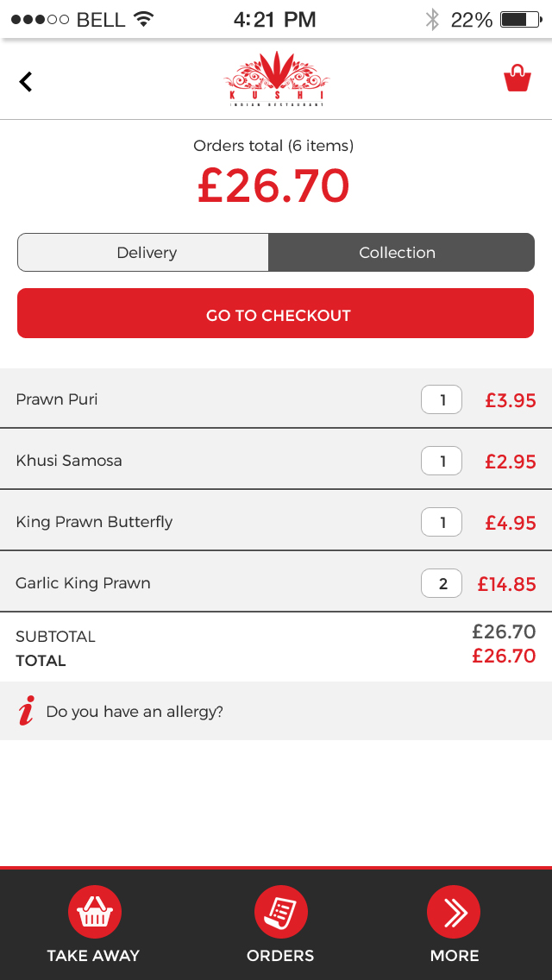Go to checkout

point(276,313)
